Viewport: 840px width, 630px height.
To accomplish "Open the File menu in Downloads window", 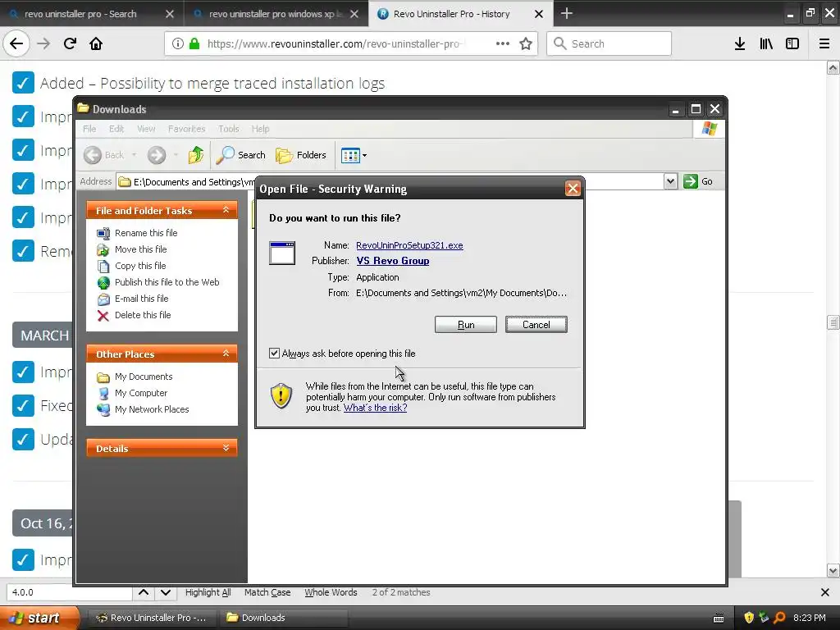I will (x=89, y=129).
